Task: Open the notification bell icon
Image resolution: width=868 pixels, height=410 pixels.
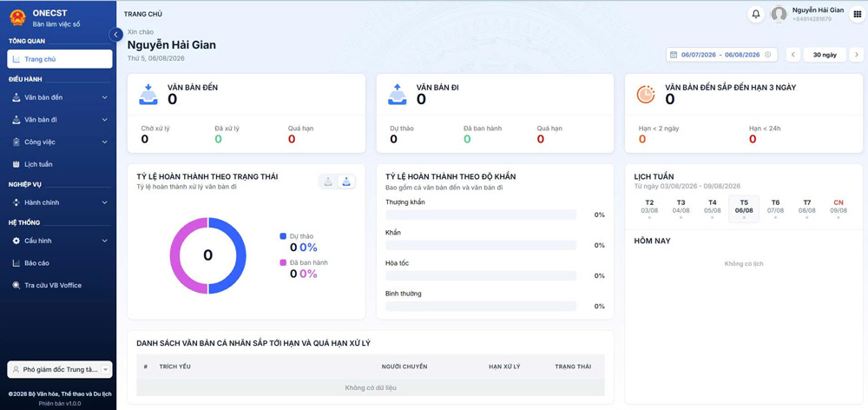Action: pyautogui.click(x=756, y=15)
